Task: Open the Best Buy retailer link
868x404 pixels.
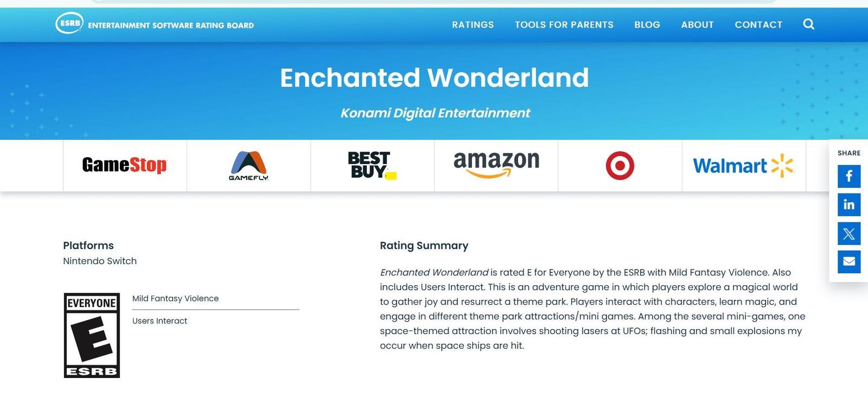Action: tap(372, 165)
